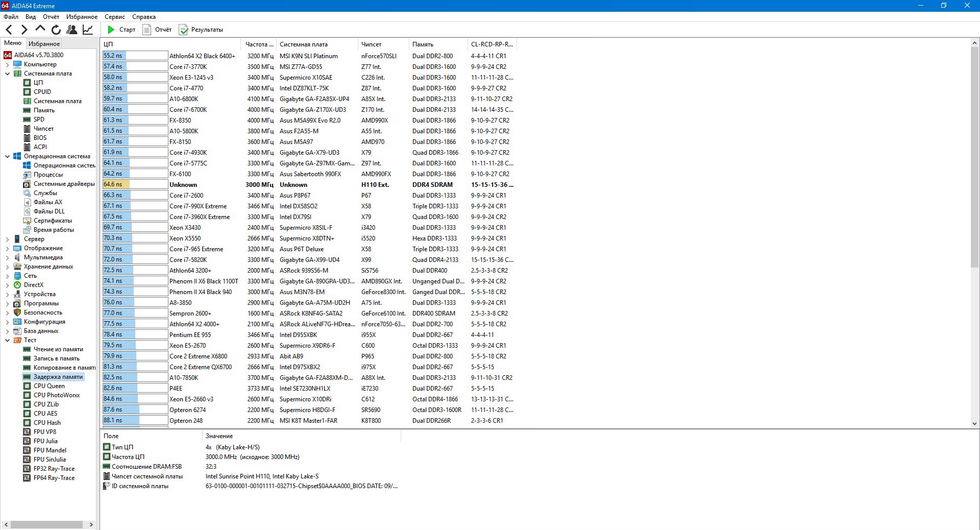The image size is (980, 530).
Task: Expand the DirectX tree node
Action: (x=7, y=285)
